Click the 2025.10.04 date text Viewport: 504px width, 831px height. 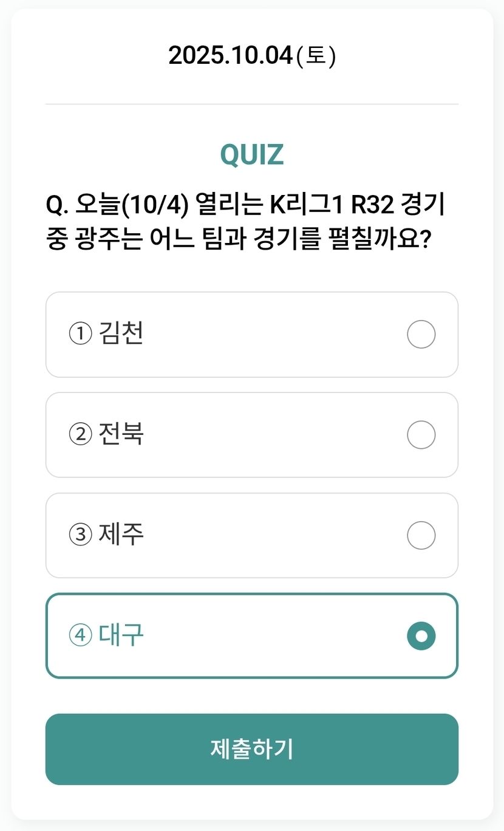tap(231, 56)
